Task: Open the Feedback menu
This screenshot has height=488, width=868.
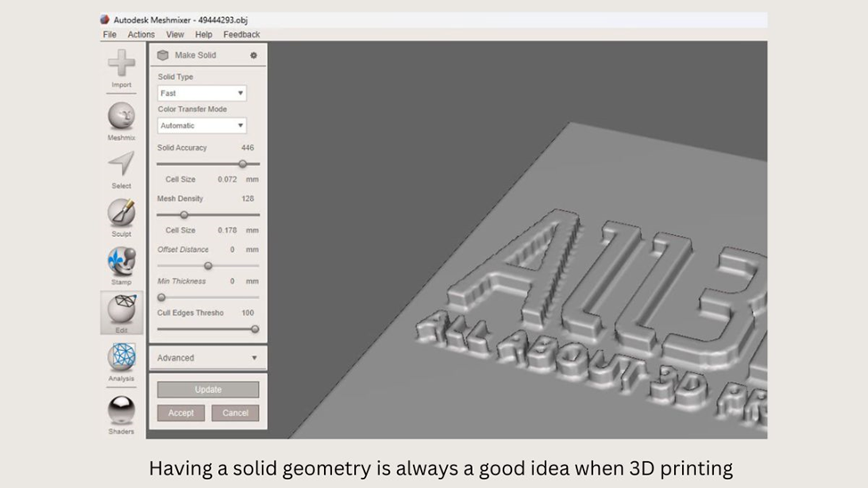Action: (241, 35)
